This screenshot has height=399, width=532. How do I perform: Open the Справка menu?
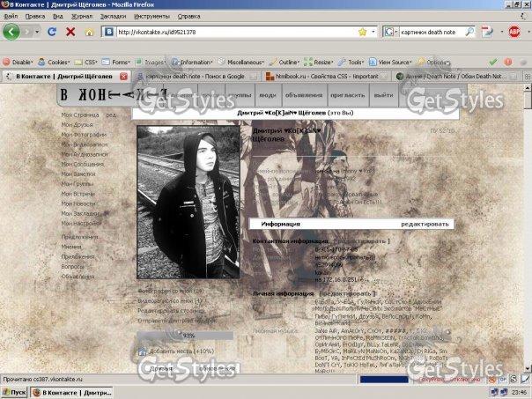click(x=188, y=16)
